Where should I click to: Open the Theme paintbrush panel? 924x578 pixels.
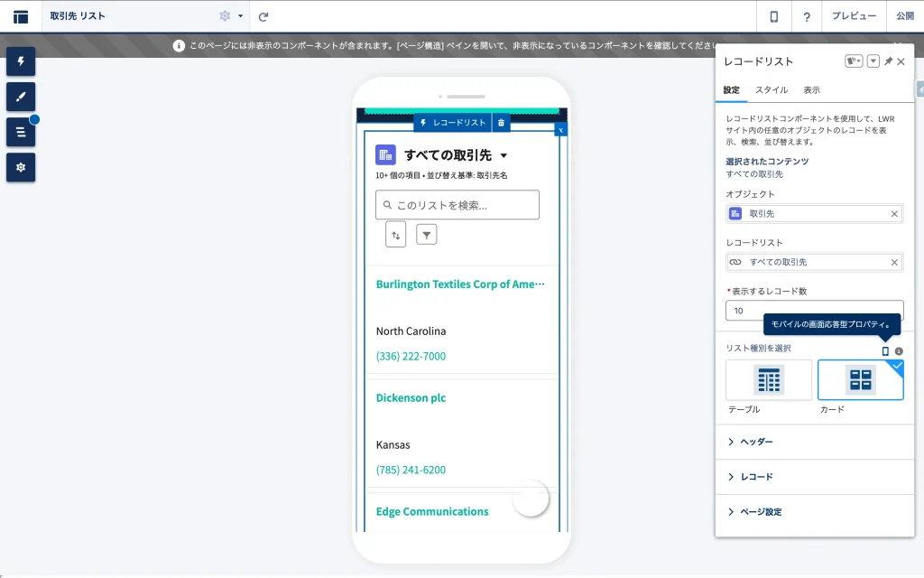pos(21,97)
